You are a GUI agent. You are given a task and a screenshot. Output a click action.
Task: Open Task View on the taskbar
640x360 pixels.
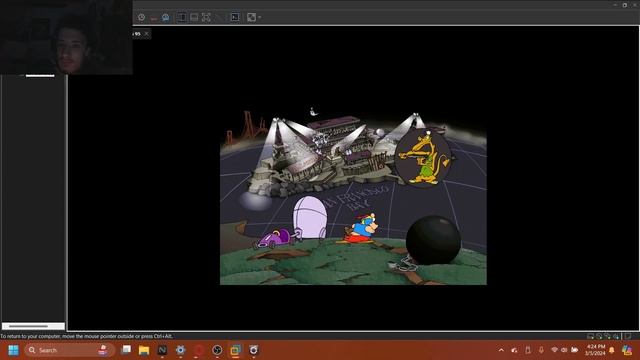(127, 350)
